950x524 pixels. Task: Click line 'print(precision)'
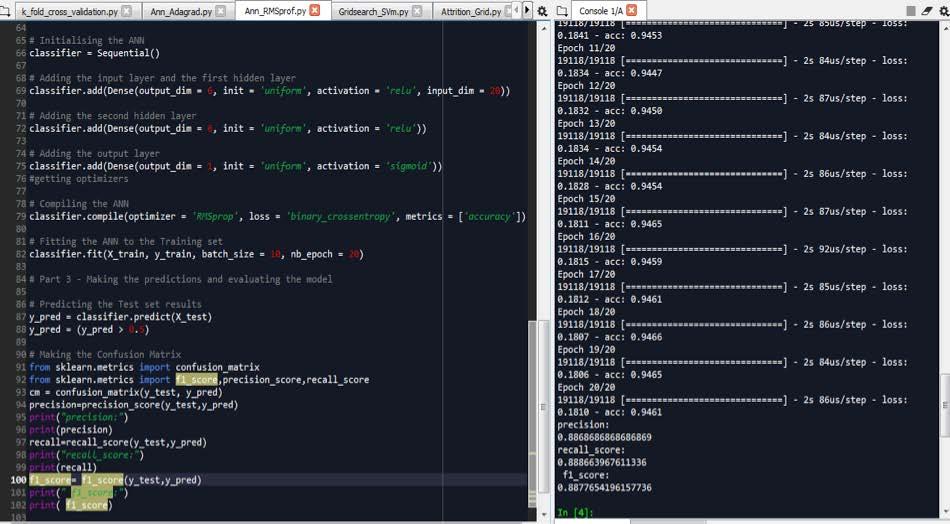[71, 429]
